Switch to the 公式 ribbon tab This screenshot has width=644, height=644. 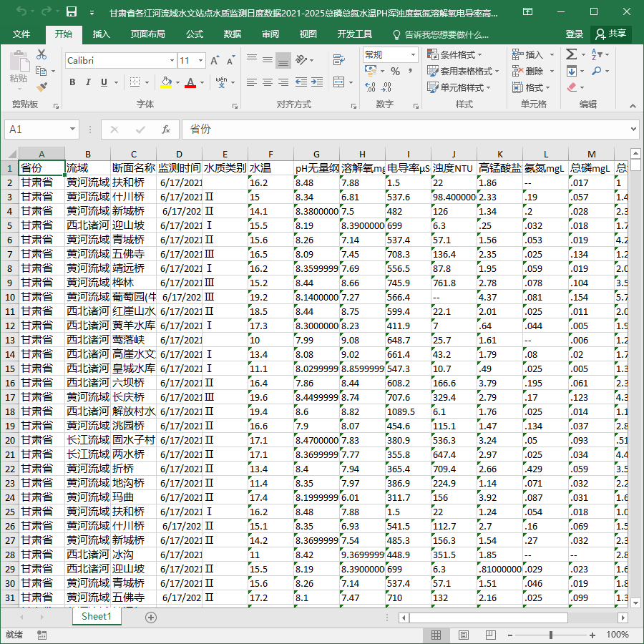[x=195, y=34]
